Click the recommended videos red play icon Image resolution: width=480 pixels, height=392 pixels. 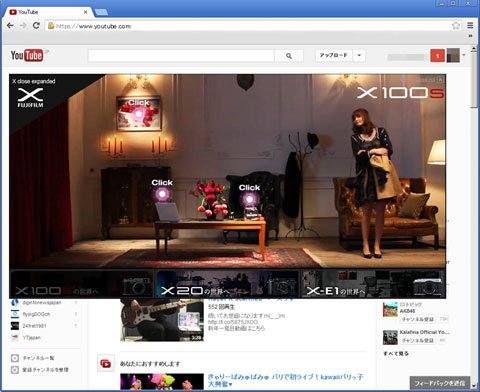click(106, 363)
